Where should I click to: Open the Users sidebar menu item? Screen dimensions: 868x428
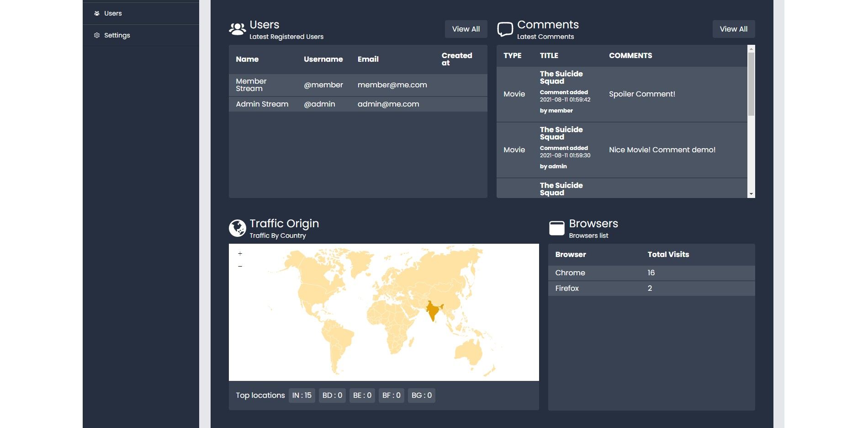(x=113, y=13)
